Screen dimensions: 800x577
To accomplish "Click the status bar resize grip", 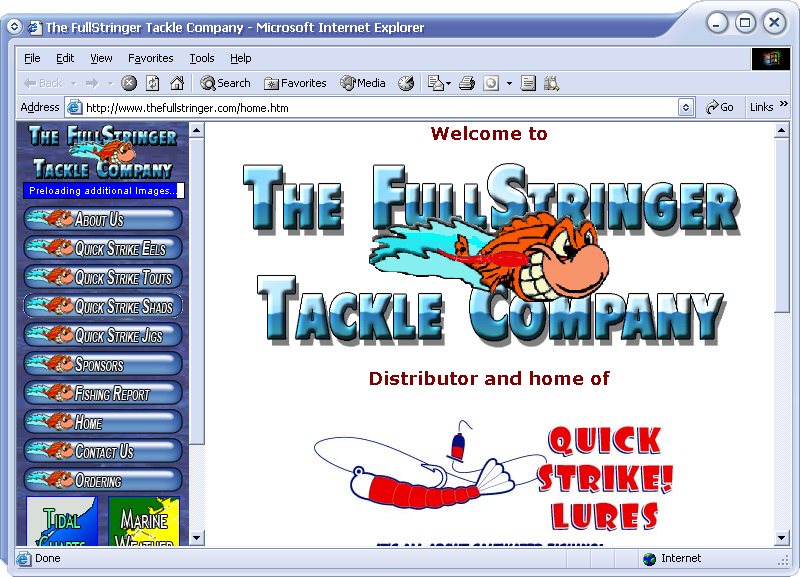I will 784,561.
